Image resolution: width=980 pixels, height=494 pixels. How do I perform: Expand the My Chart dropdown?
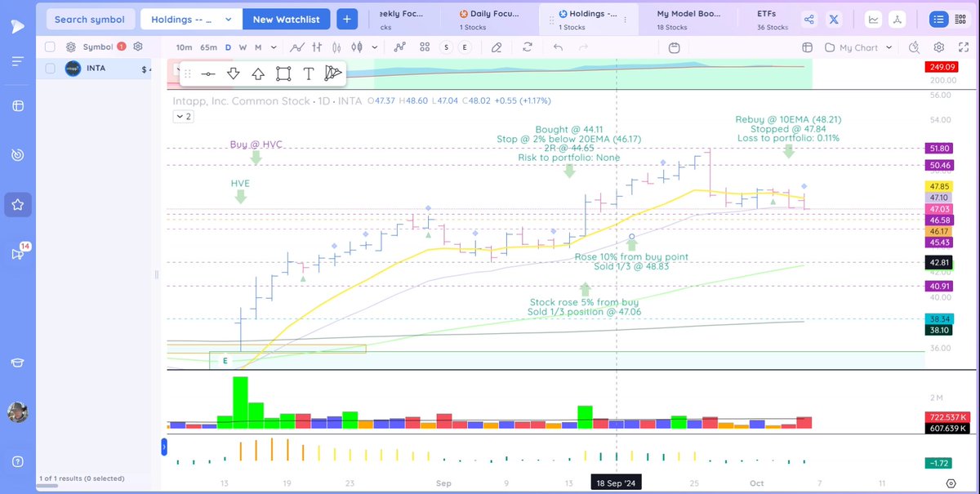(858, 47)
